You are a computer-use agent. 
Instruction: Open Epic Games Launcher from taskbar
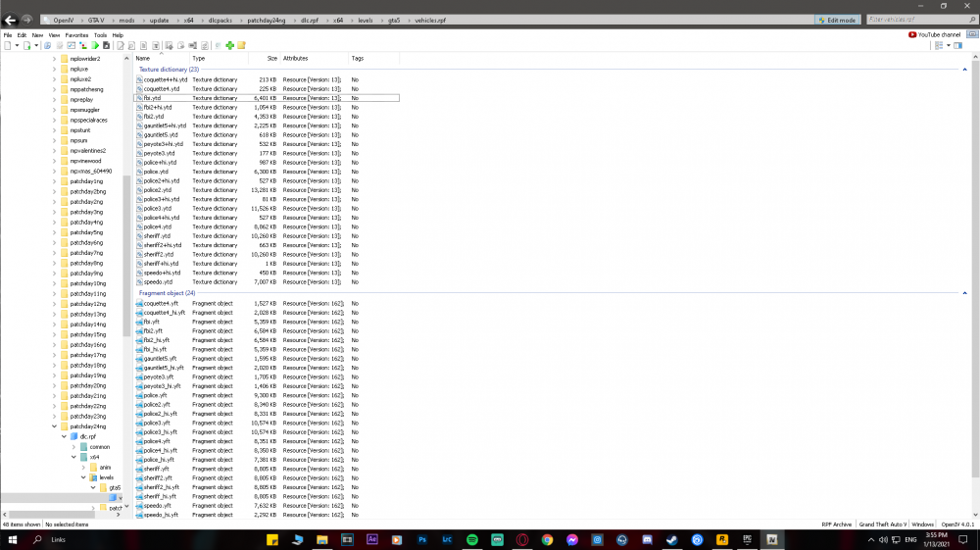[747, 539]
